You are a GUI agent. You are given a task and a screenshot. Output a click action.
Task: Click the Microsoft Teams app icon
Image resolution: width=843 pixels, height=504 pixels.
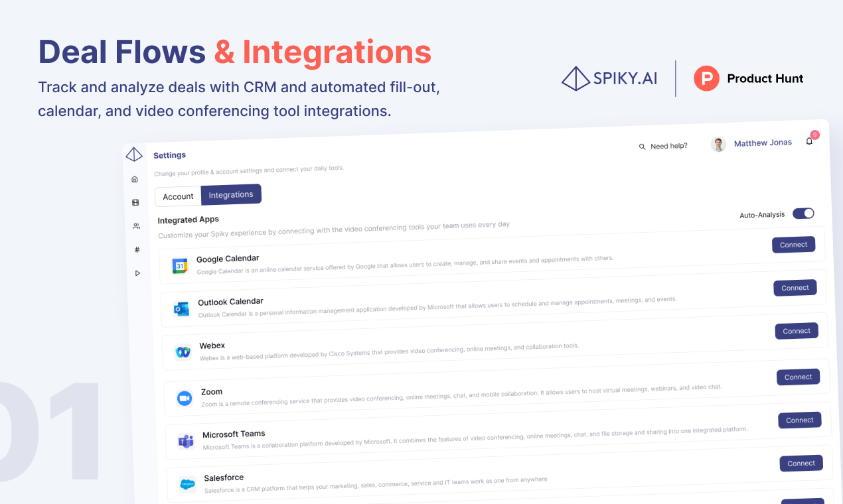(186, 441)
